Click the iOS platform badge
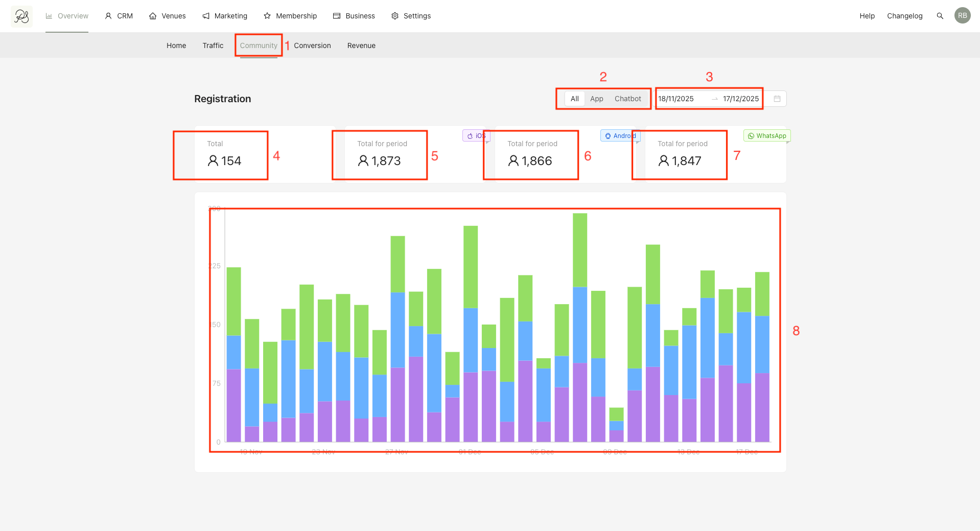This screenshot has width=980, height=531. pos(476,135)
